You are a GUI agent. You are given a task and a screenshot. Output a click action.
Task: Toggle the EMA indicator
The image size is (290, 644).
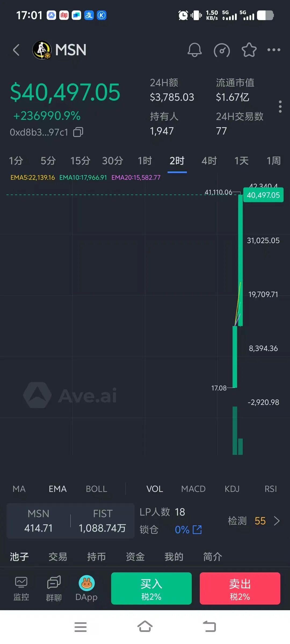(x=57, y=489)
